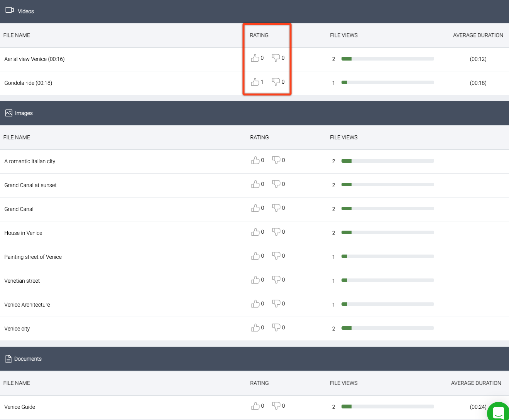Click the Videos section header

pos(25,11)
